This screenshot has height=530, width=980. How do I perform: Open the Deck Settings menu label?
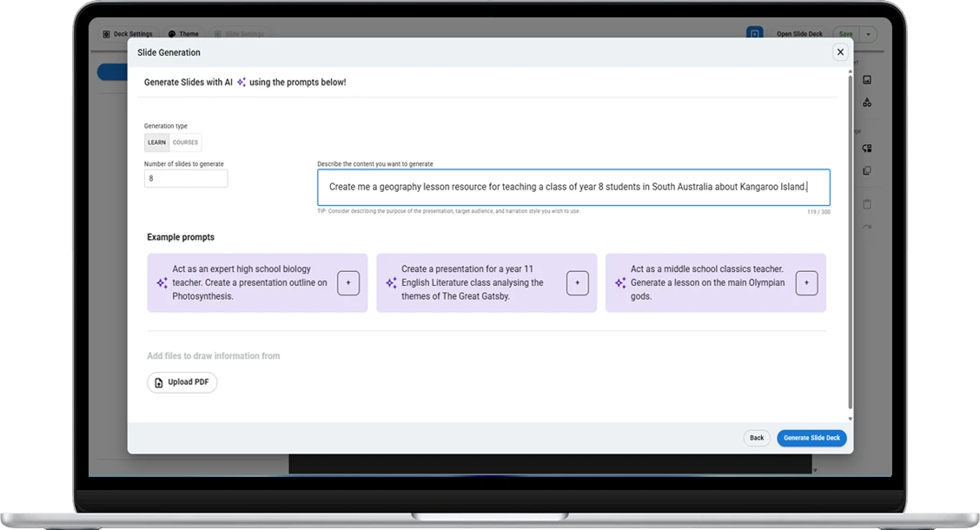[x=133, y=35]
